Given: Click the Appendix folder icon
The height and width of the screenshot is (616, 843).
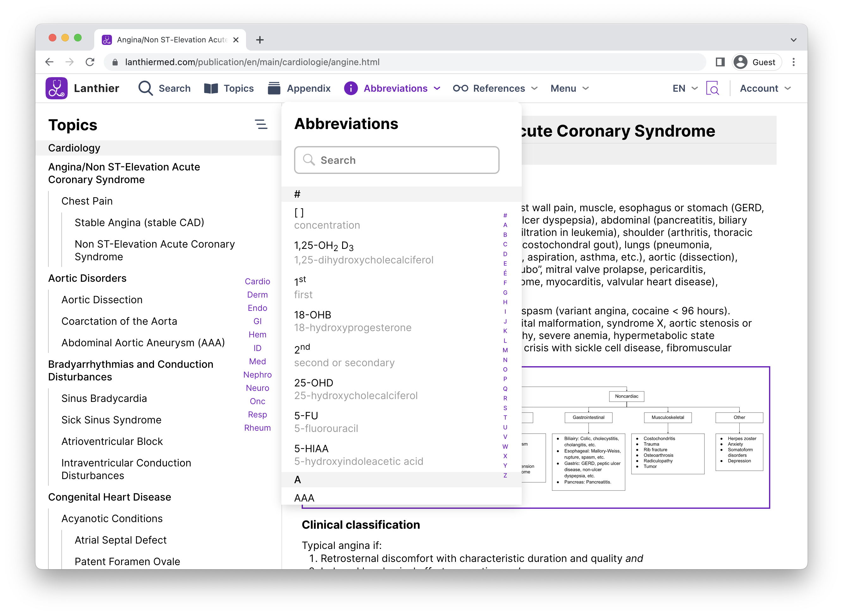Looking at the screenshot, I should (x=274, y=88).
